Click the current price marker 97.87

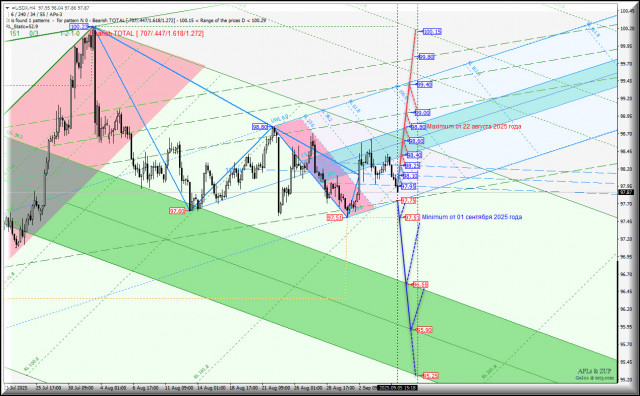tap(626, 192)
